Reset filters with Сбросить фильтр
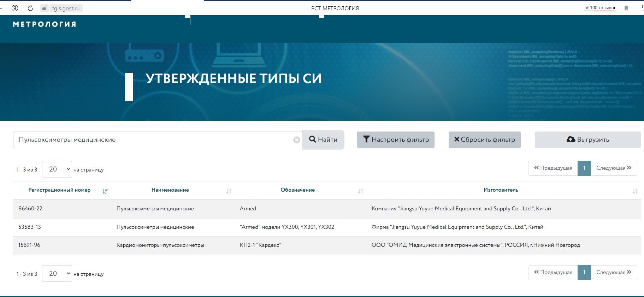Screen dimensions: 644x297 pos(484,140)
